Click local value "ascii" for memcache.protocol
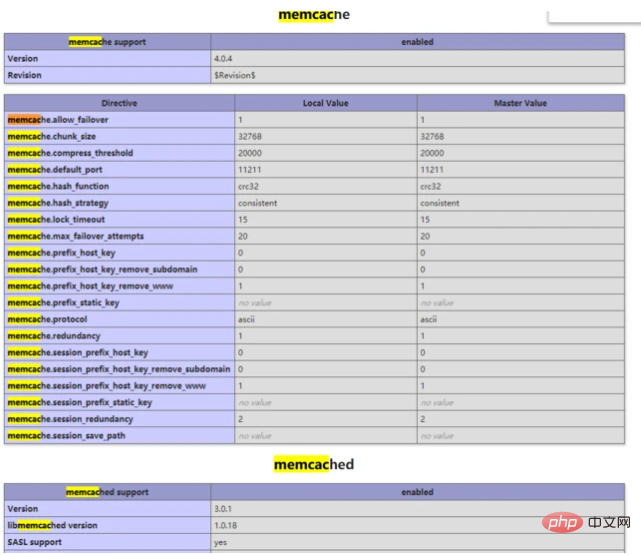Viewport: 641px width, 555px height. (246, 320)
